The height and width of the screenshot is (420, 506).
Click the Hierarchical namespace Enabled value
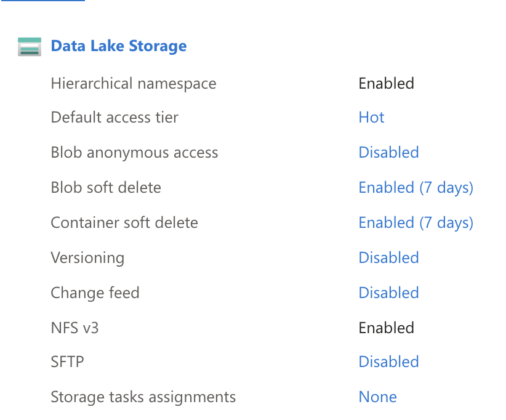pyautogui.click(x=386, y=83)
